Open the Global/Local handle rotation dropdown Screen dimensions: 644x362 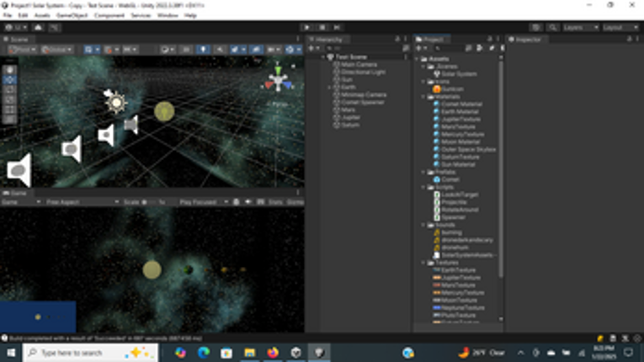coord(56,50)
